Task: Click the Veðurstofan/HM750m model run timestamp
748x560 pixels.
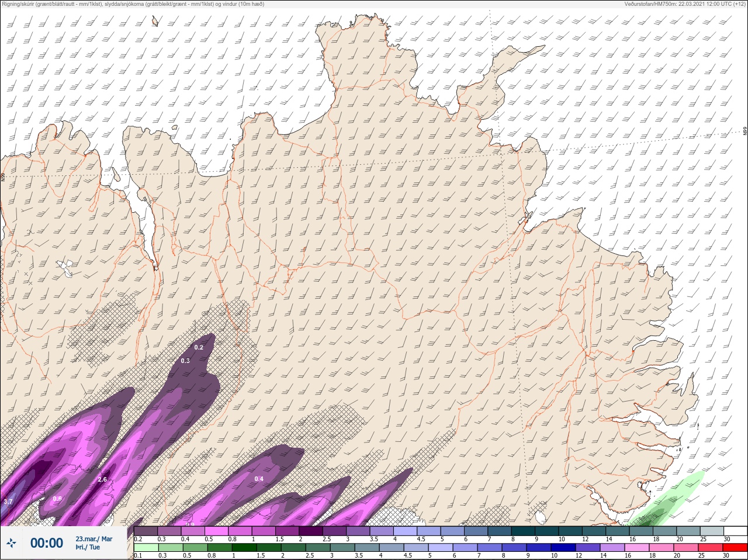Action: click(x=685, y=4)
